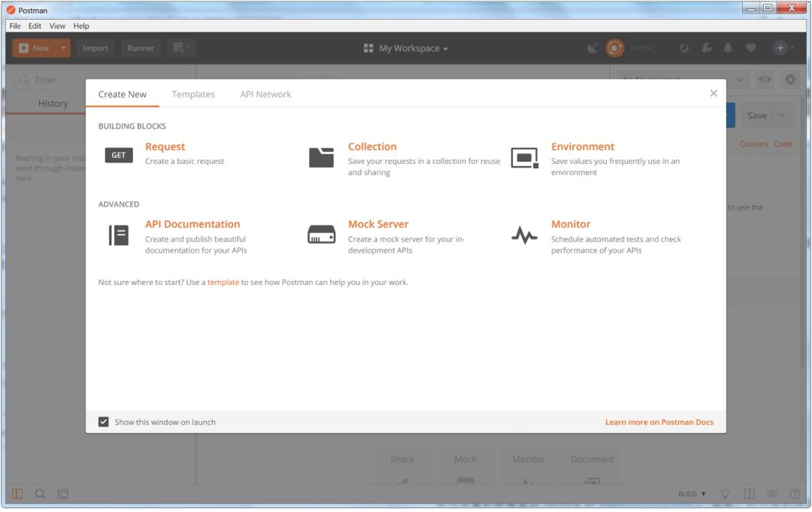Click the manage environments gear icon
812x512 pixels.
click(x=790, y=80)
